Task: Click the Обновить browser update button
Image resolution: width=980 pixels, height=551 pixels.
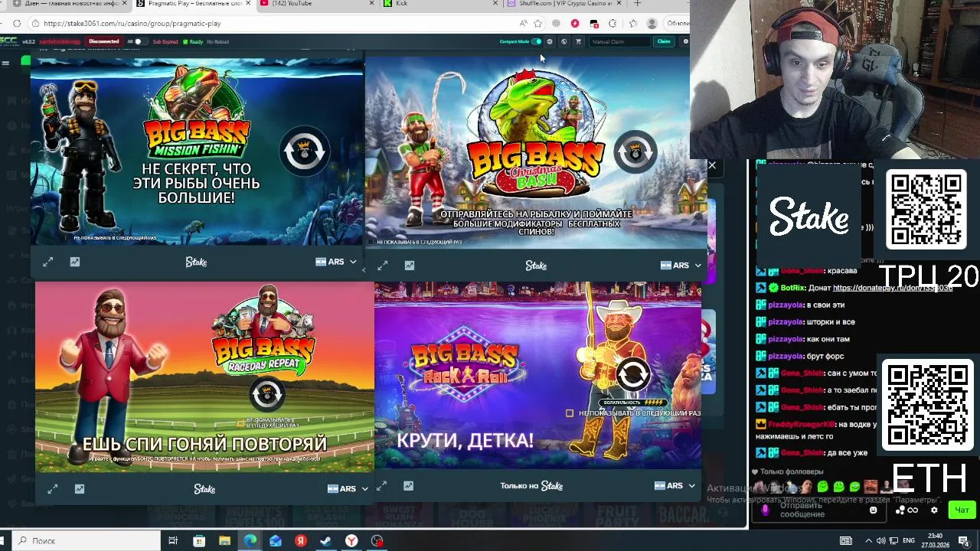Action: pos(678,23)
